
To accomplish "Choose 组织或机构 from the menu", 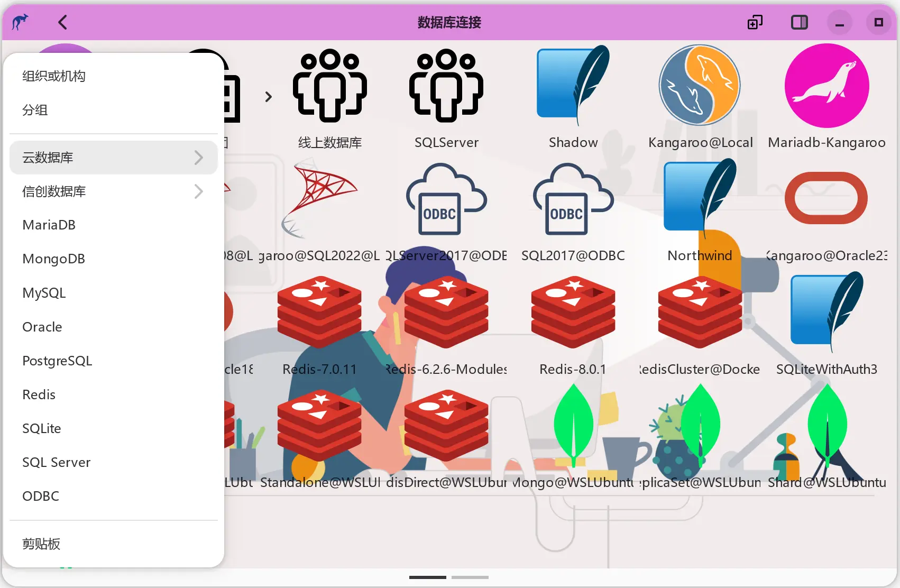I will [114, 76].
